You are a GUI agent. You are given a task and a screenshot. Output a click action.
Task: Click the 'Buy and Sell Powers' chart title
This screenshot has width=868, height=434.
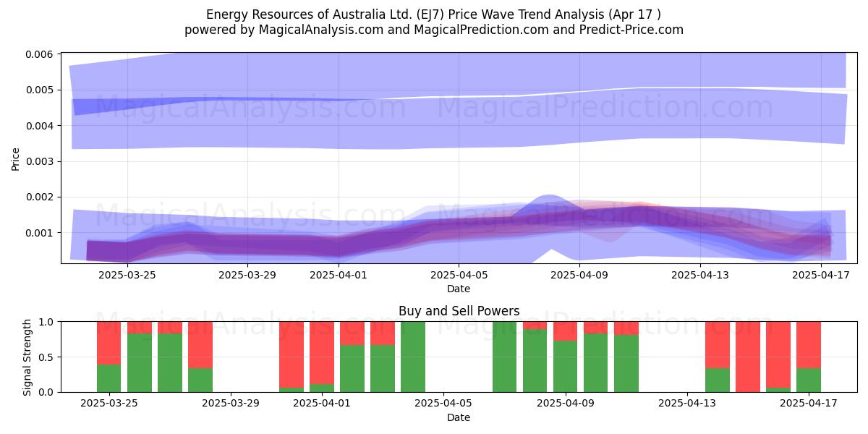[x=459, y=312]
